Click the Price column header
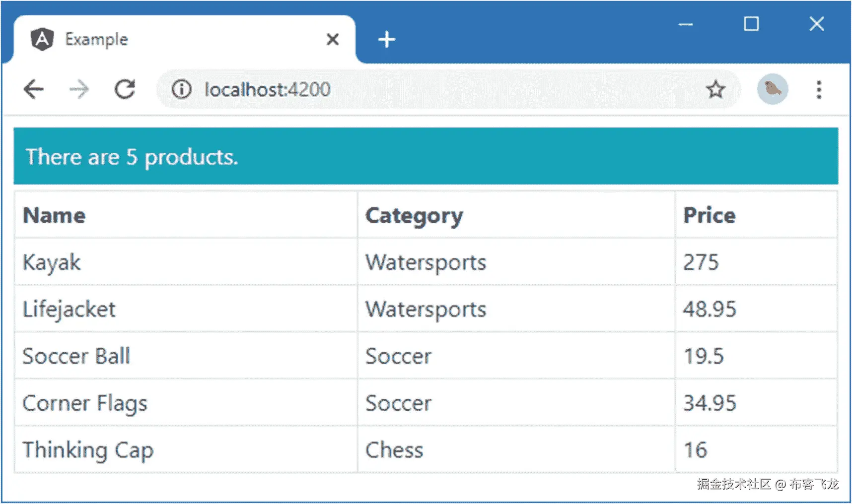Screen dimensions: 852x504 [709, 215]
